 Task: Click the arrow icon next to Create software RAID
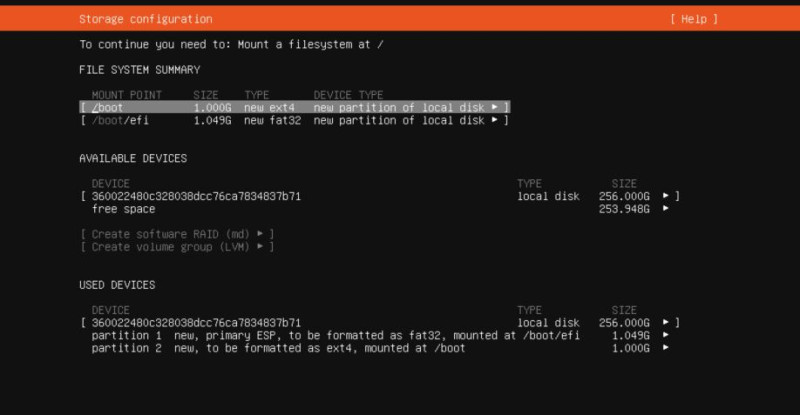[x=260, y=234]
